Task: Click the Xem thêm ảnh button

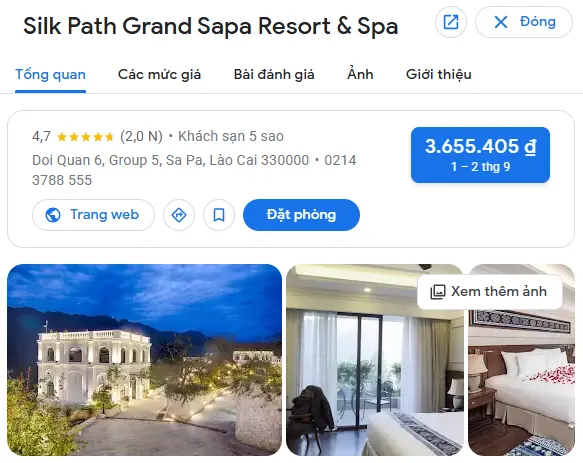Action: (490, 292)
